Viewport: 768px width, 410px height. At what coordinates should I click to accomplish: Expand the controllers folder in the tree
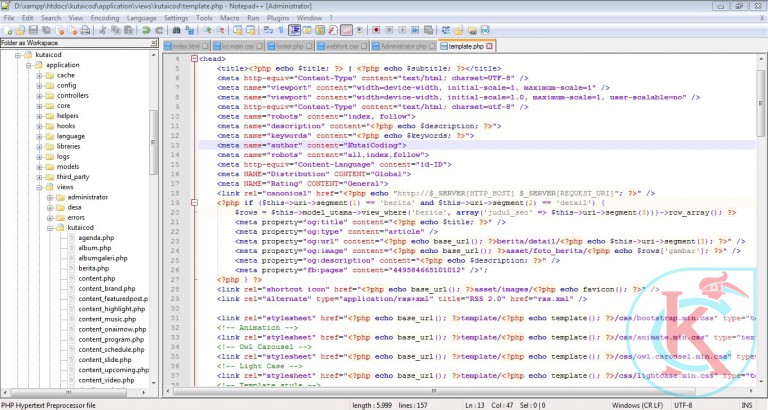tap(40, 96)
